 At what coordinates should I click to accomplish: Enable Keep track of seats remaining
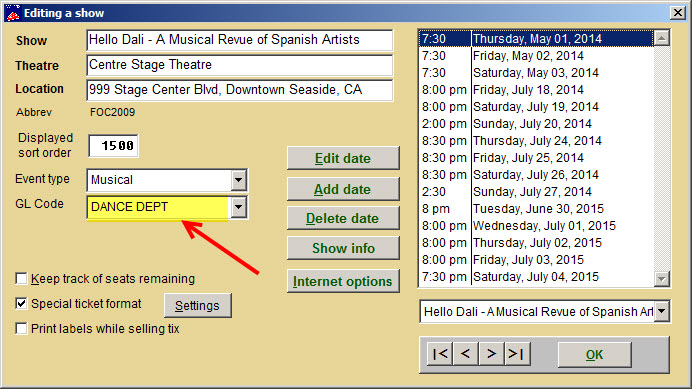click(21, 279)
